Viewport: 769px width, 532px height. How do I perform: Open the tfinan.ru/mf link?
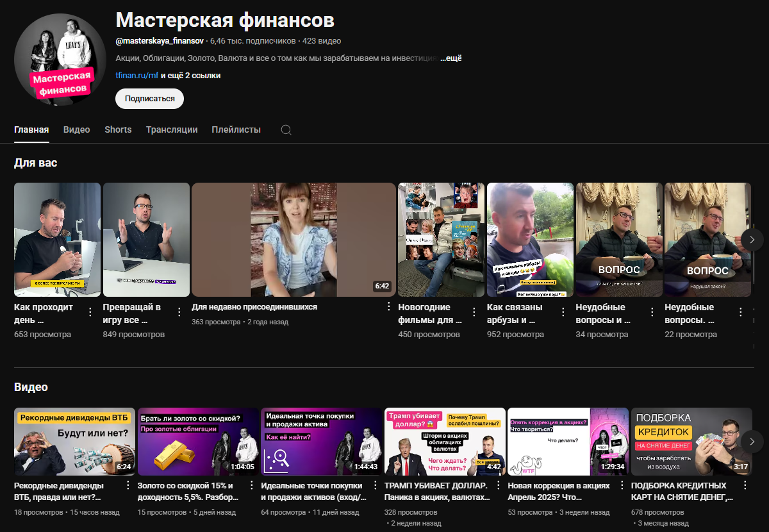point(136,76)
